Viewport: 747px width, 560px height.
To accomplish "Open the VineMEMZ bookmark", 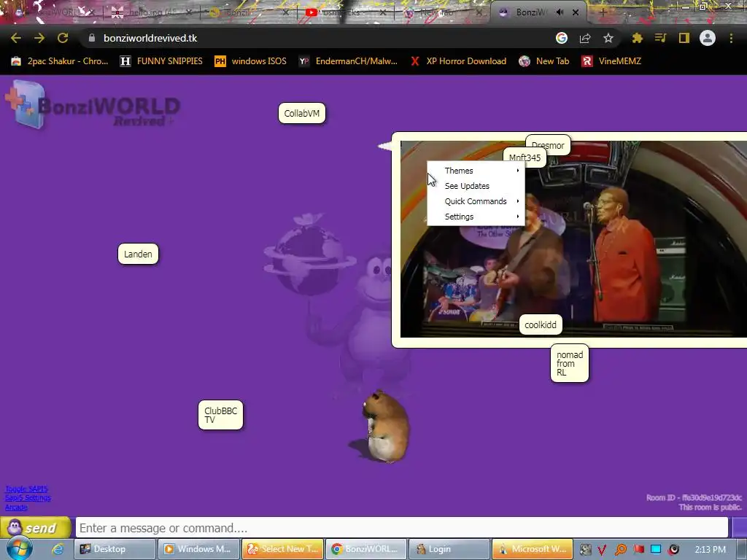I will [612, 61].
